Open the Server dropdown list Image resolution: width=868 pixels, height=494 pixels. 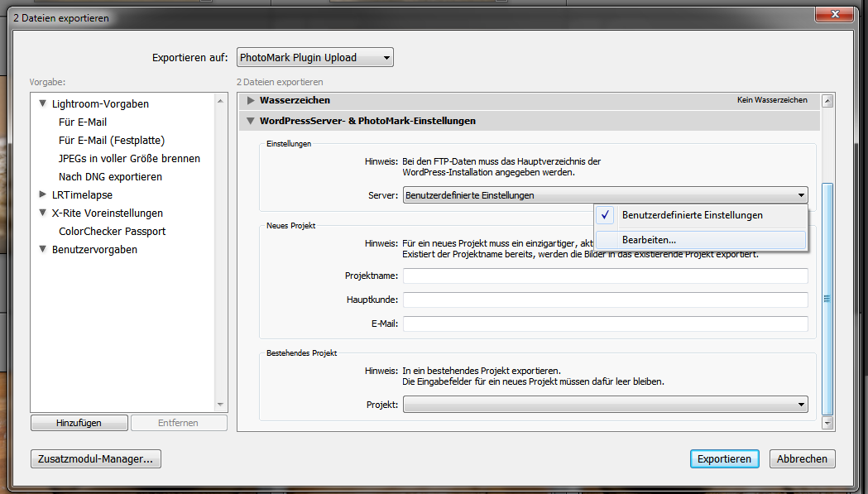pyautogui.click(x=605, y=195)
